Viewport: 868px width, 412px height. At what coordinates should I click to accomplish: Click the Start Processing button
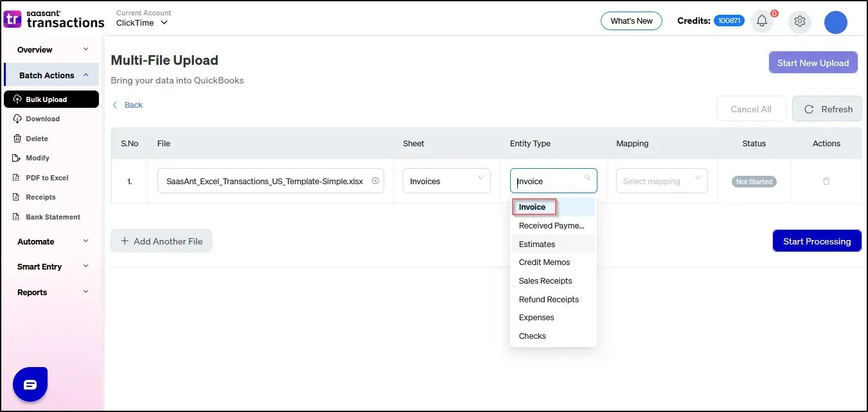817,241
